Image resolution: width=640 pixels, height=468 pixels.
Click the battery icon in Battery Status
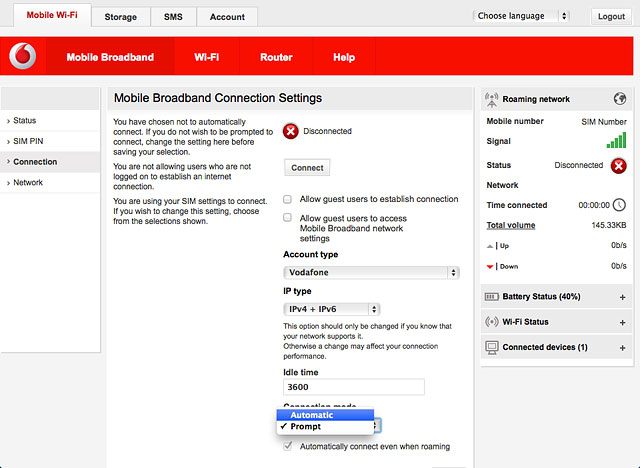tap(491, 297)
